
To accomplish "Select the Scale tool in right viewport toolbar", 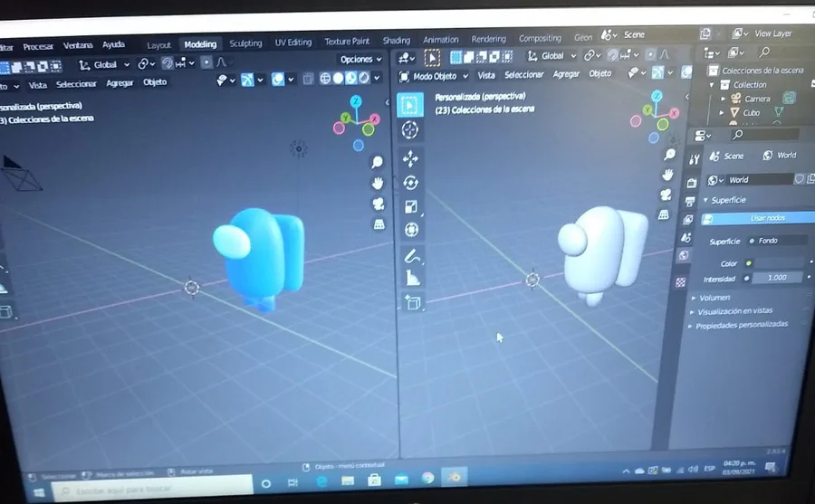I will pos(411,207).
